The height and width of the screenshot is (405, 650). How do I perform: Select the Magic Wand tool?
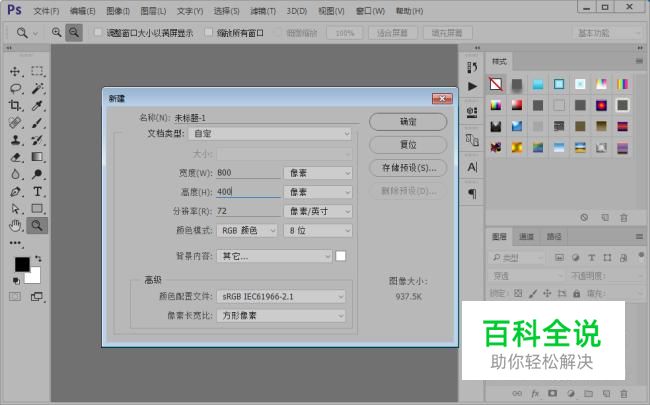(x=37, y=88)
